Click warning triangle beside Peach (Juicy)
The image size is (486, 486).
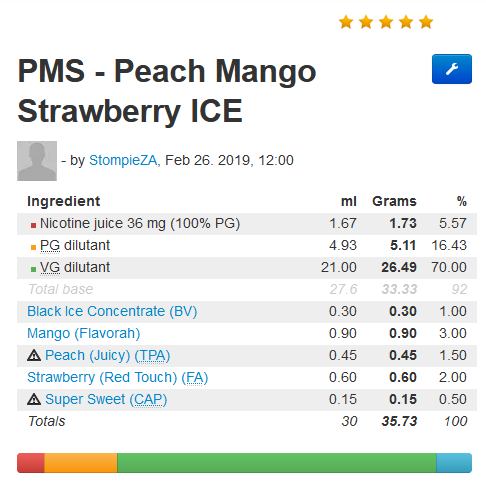[x=34, y=355]
